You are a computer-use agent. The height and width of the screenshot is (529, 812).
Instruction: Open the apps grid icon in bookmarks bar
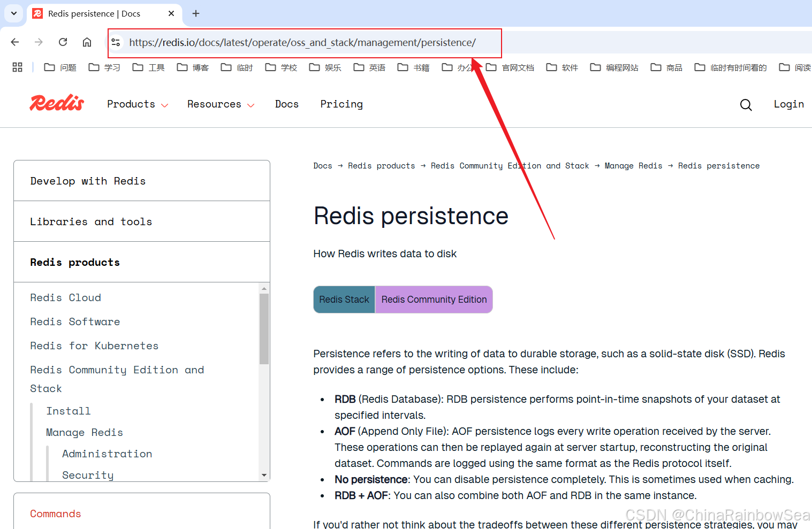coord(17,67)
